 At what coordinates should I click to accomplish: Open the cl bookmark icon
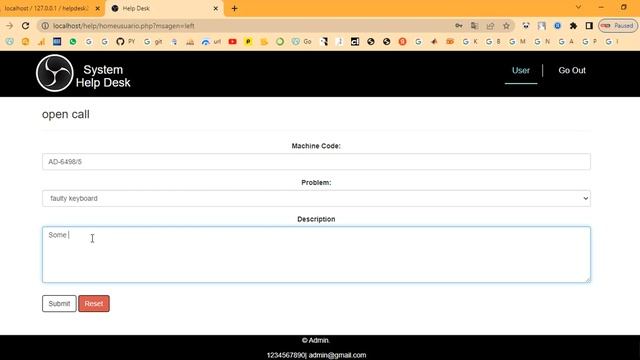355,42
